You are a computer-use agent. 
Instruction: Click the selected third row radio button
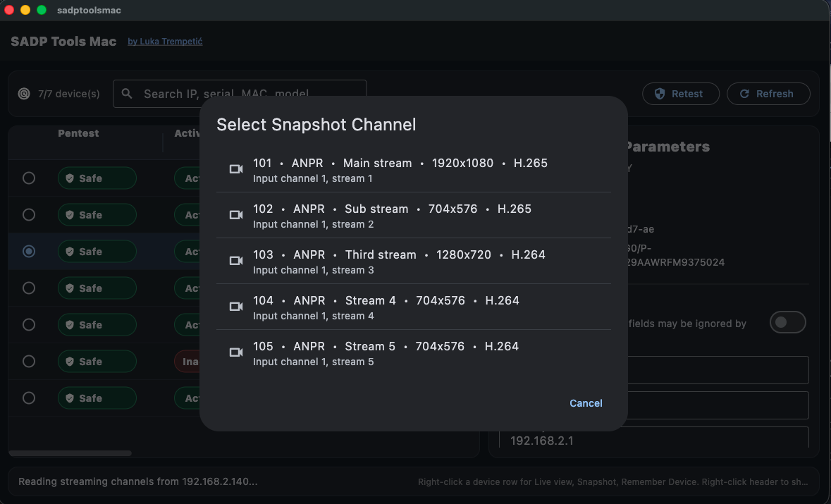click(x=29, y=251)
